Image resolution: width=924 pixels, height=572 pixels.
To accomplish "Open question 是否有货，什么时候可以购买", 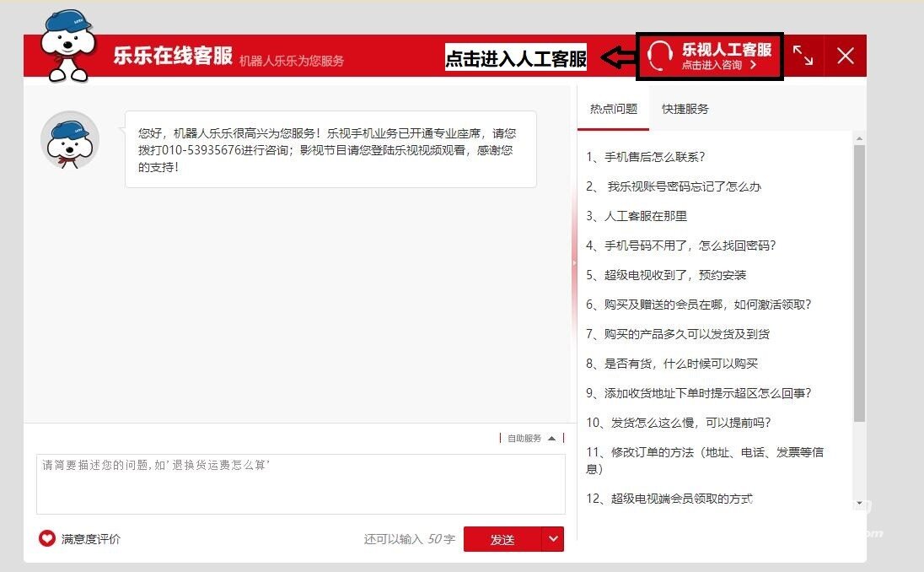I will 672,364.
